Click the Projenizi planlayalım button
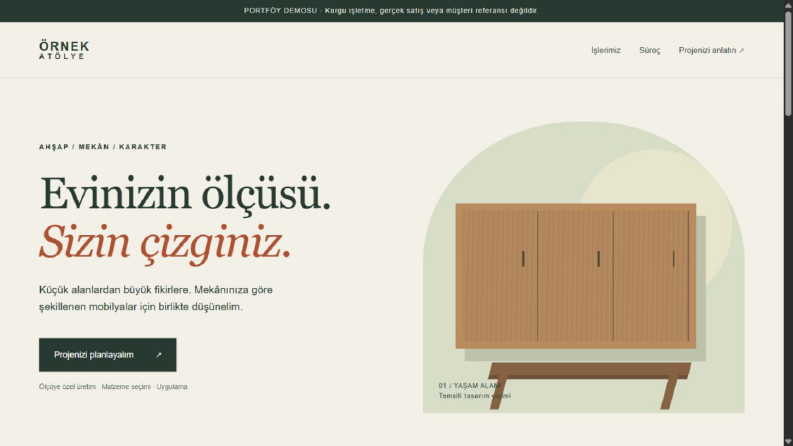Screen dimensions: 793x446 [x=108, y=355]
